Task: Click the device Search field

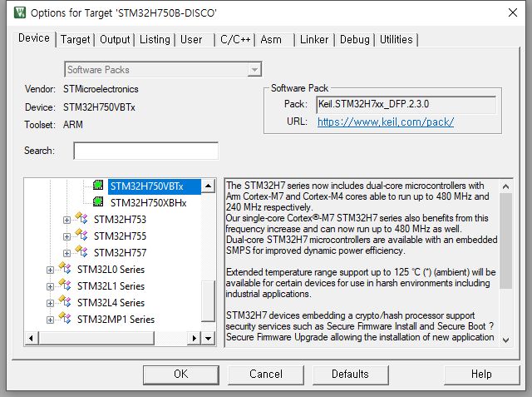Action: [x=146, y=151]
